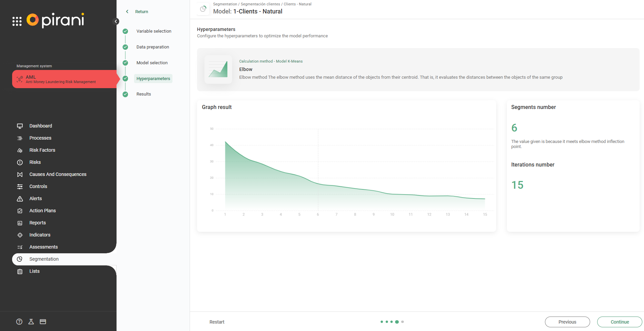Click the Return back arrow
The height and width of the screenshot is (331, 644).
127,11
